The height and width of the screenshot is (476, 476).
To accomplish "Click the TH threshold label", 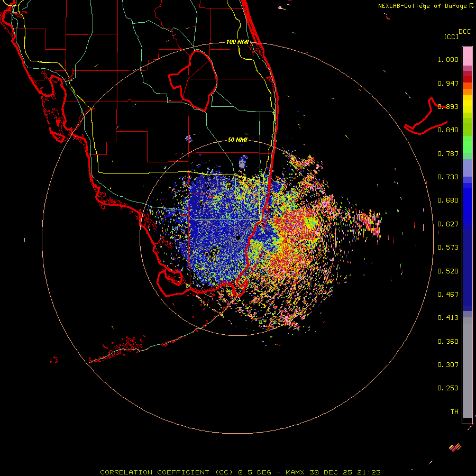I will pyautogui.click(x=454, y=412).
